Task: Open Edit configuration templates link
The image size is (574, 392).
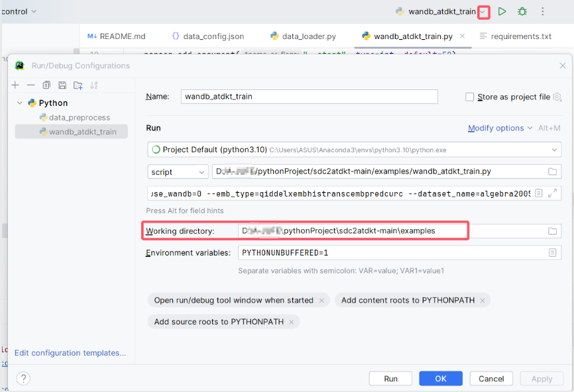Action: (x=70, y=353)
